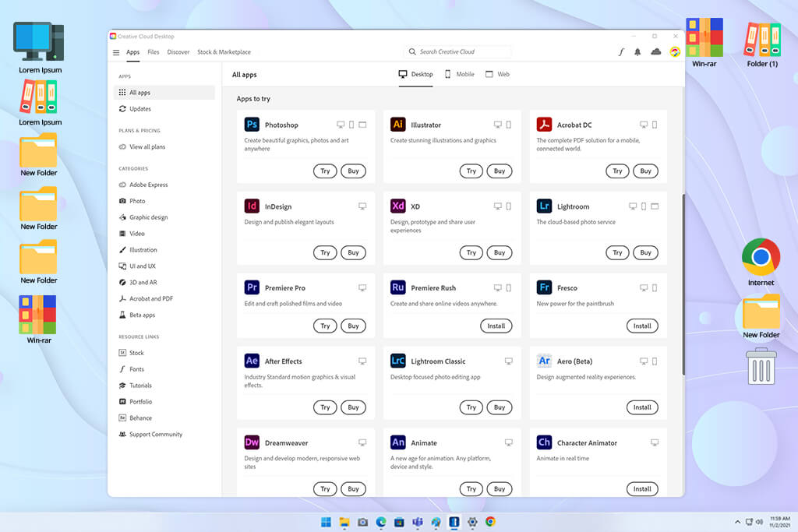Viewport: 798px width, 532px height.
Task: Open the Internet Chrome desktop shortcut
Action: (761, 262)
